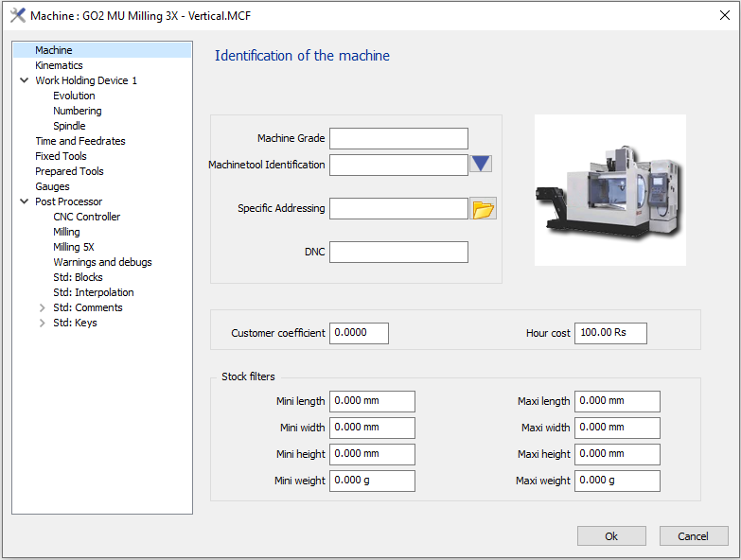Viewport: 741px width, 560px height.
Task: Expand the Std: Comments node
Action: coord(42,307)
